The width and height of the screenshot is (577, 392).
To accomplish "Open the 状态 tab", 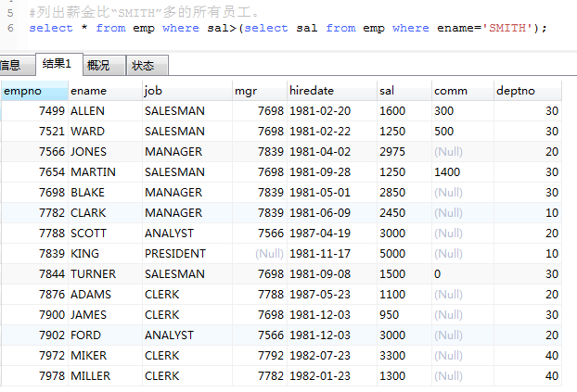I will coord(147,66).
